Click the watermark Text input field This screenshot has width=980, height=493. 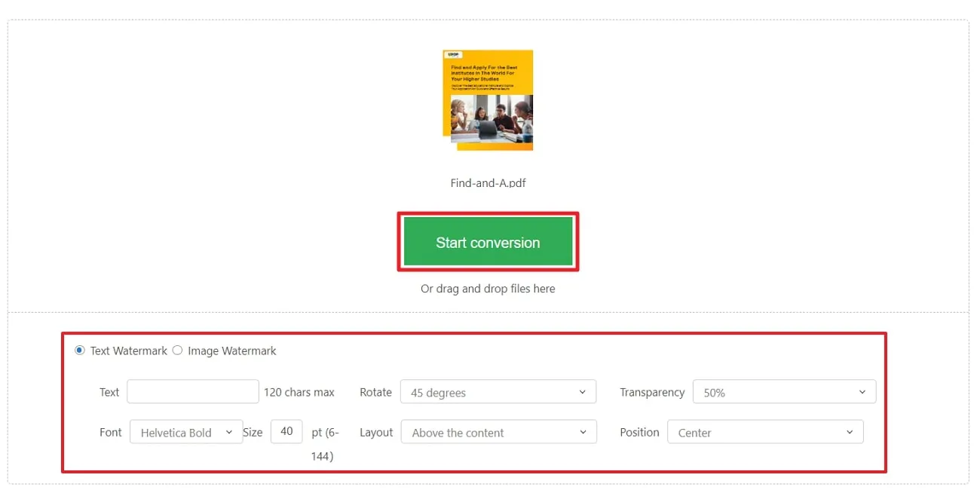[192, 391]
